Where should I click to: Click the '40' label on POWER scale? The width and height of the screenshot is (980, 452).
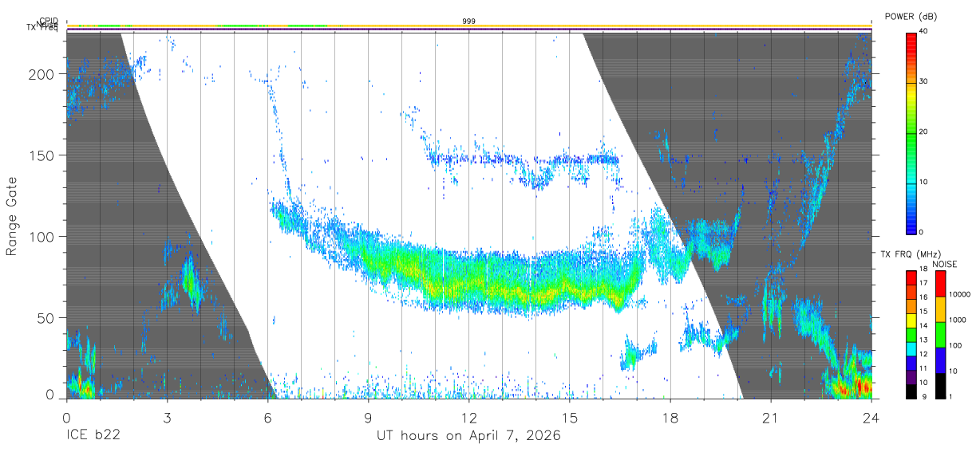(924, 31)
